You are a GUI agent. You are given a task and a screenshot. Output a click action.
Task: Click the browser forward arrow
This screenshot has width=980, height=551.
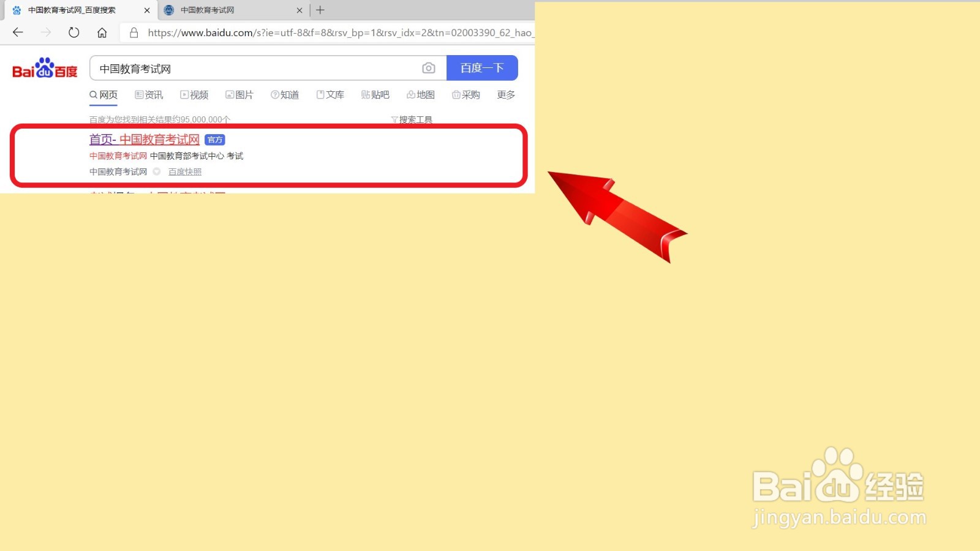click(x=46, y=32)
